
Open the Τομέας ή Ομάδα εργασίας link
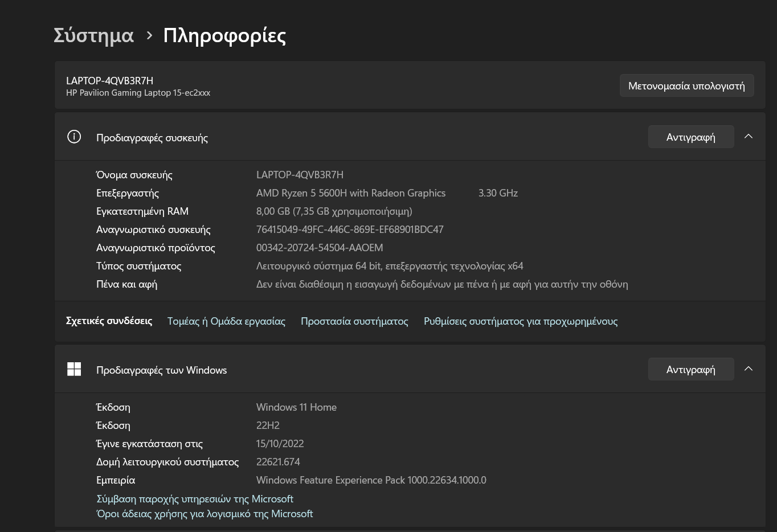tap(226, 321)
